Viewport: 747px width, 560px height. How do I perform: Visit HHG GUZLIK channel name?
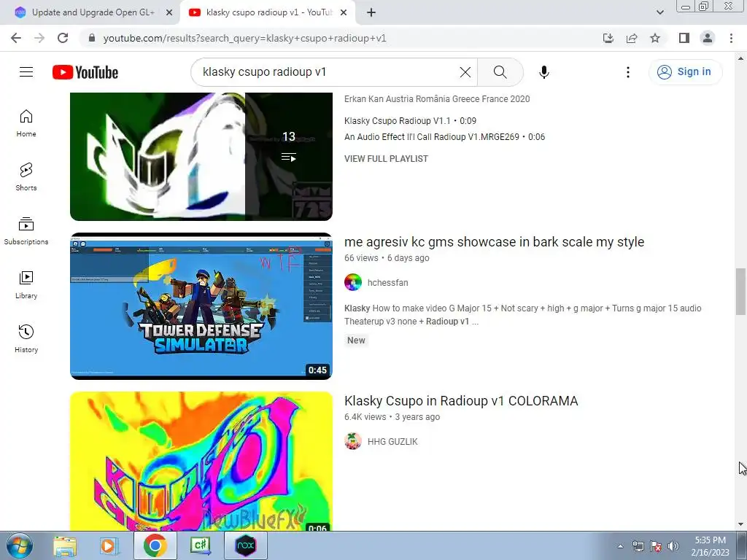[x=392, y=442]
